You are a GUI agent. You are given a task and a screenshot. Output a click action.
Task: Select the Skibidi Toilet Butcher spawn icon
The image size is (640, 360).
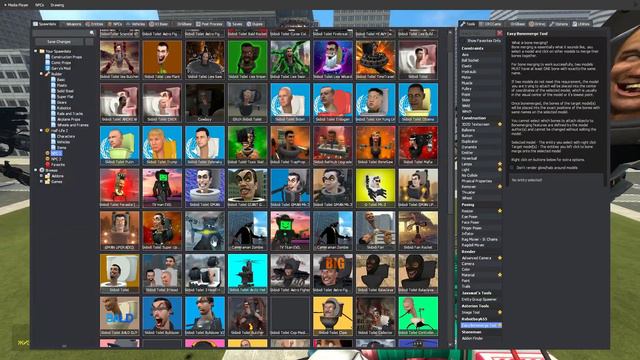[247, 316]
